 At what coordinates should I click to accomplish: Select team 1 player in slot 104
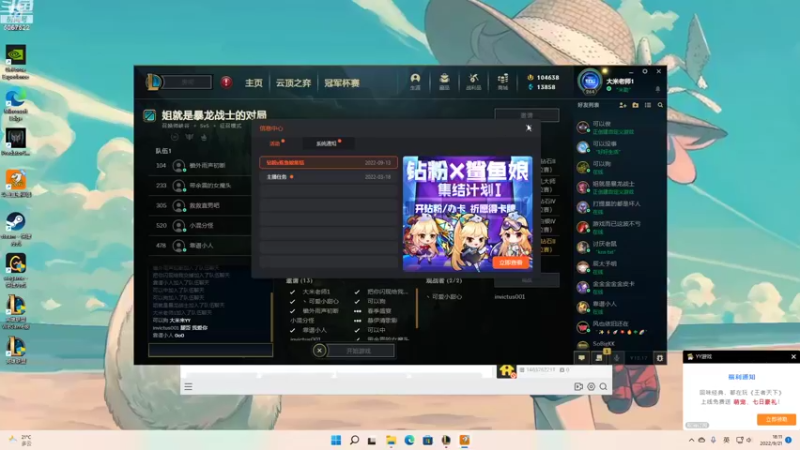201,165
